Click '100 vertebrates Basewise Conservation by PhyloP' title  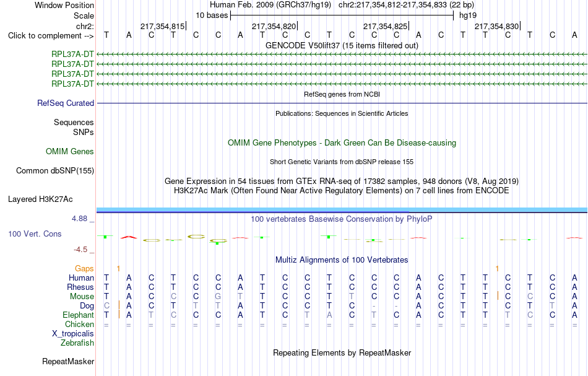pyautogui.click(x=342, y=219)
